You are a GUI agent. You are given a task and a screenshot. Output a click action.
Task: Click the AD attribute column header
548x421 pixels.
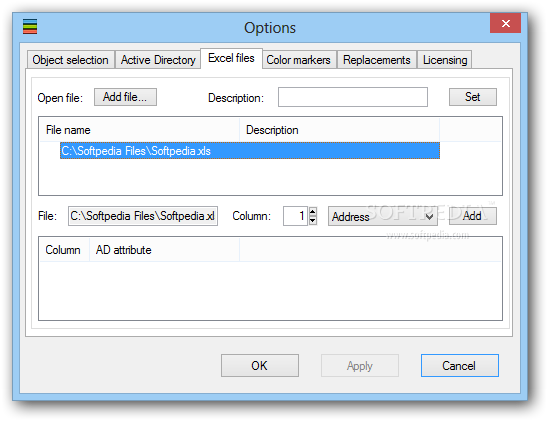click(x=165, y=250)
